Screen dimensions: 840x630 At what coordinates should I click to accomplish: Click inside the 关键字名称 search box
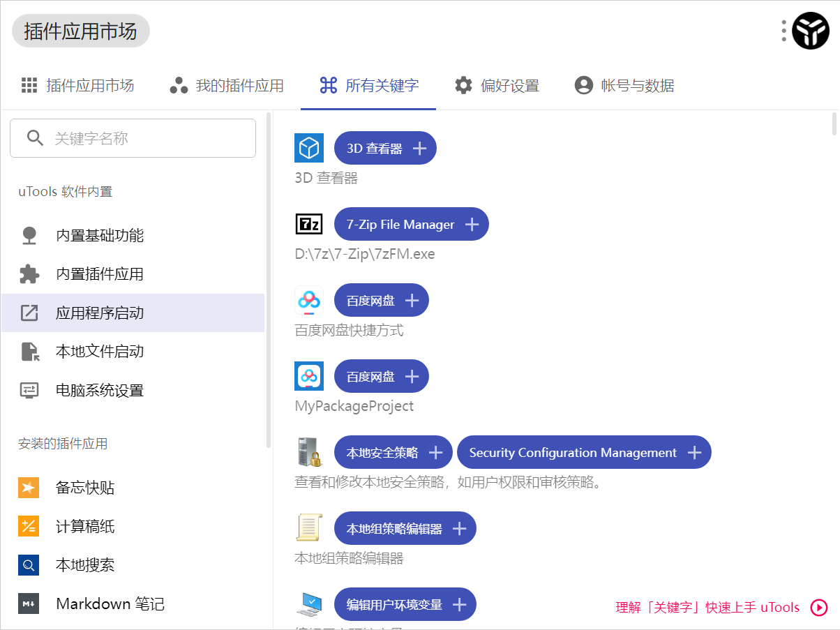click(x=133, y=137)
